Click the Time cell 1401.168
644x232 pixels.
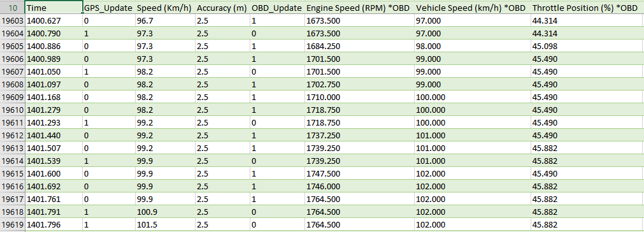pos(54,98)
